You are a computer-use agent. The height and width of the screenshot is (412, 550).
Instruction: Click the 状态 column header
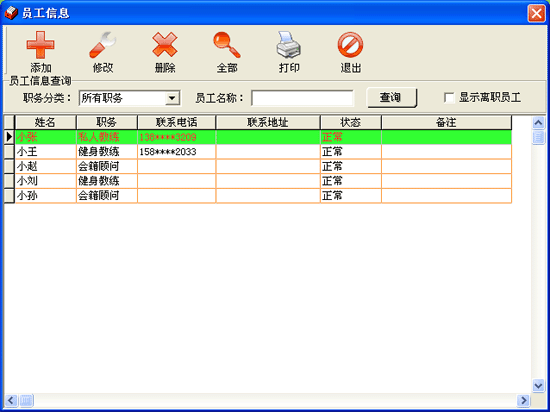(350, 122)
